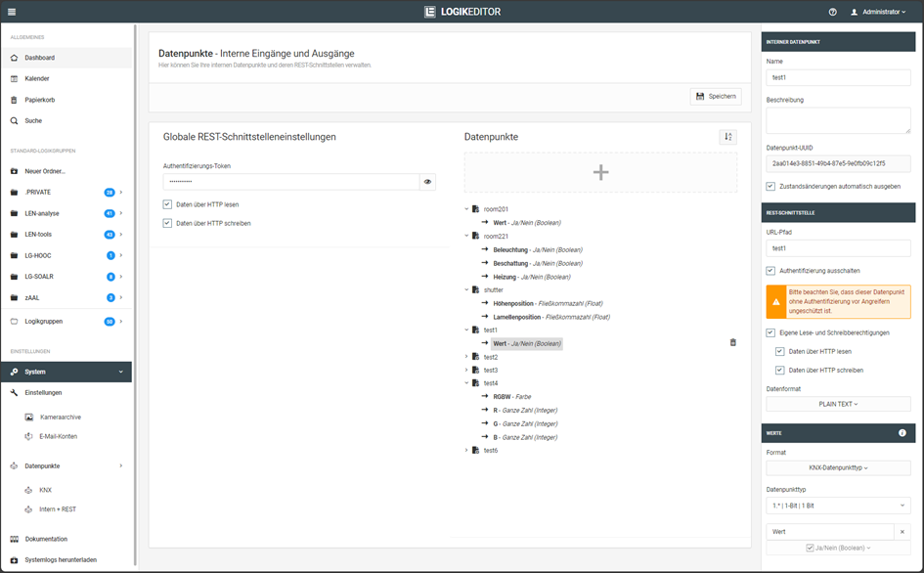The height and width of the screenshot is (573, 924).
Task: Open the Datenpunkttyp 1-Bit dropdown
Action: pos(838,506)
